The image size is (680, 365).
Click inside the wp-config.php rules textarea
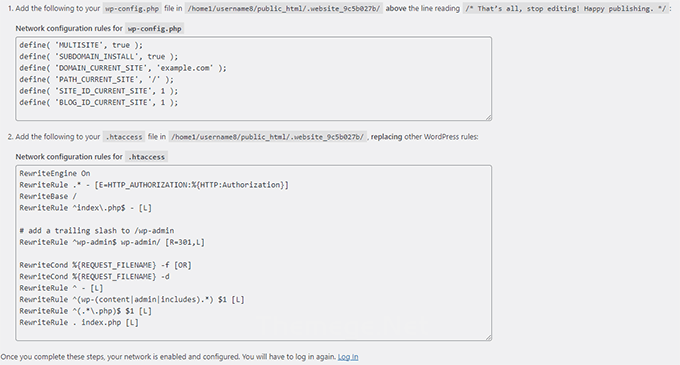254,78
